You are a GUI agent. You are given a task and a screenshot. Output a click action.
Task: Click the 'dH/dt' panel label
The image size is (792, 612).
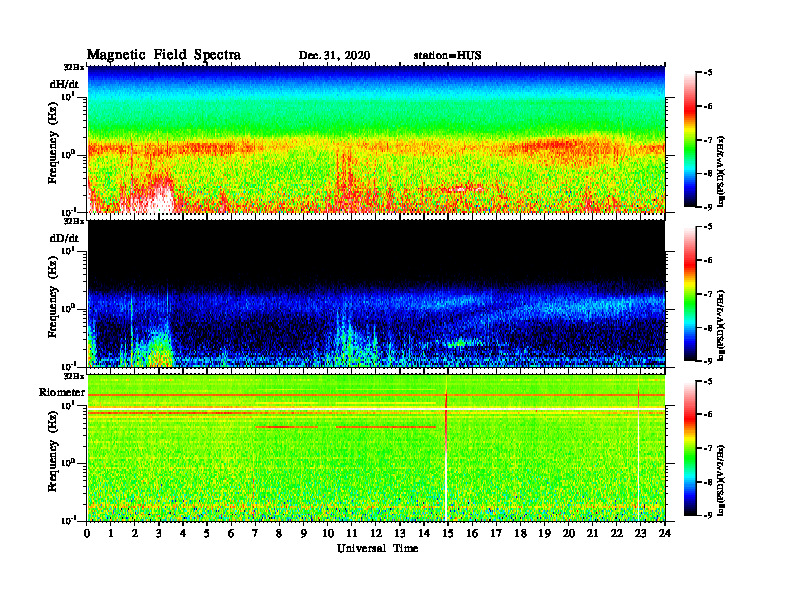(64, 84)
